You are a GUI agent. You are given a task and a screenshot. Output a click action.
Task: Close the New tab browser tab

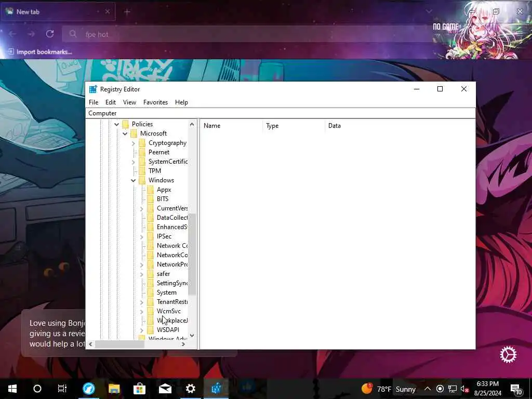coord(107,11)
